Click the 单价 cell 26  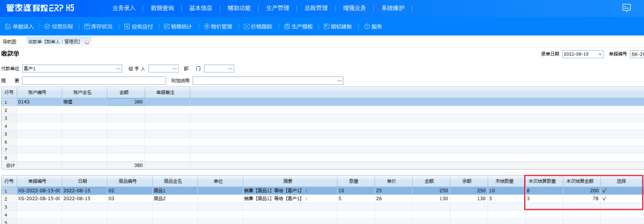tap(394, 198)
